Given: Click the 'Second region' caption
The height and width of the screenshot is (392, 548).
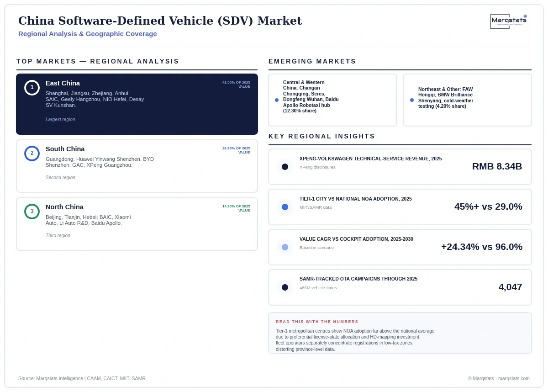Looking at the screenshot, I should 60,178.
